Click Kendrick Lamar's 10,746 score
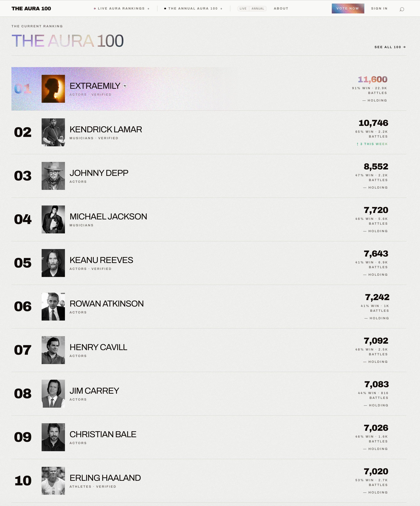Image resolution: width=420 pixels, height=506 pixels. 373,123
